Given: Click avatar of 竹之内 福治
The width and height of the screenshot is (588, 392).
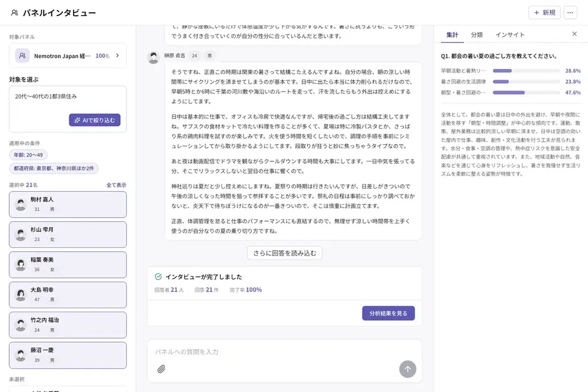Looking at the screenshot, I should click(x=21, y=325).
